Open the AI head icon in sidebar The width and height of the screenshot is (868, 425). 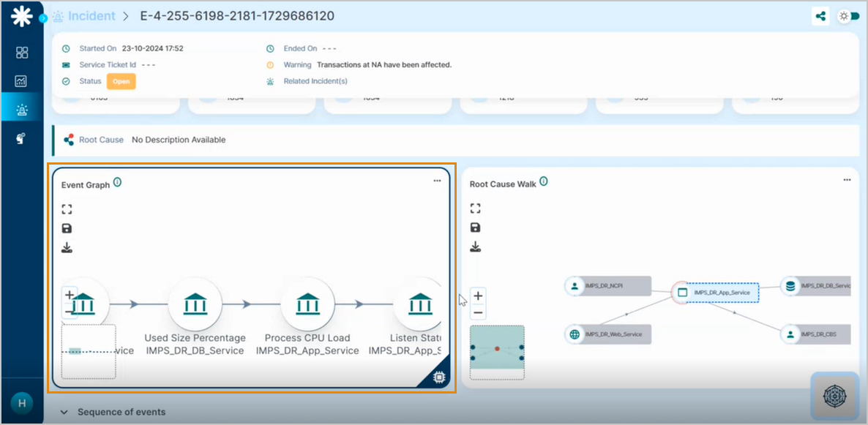21,138
